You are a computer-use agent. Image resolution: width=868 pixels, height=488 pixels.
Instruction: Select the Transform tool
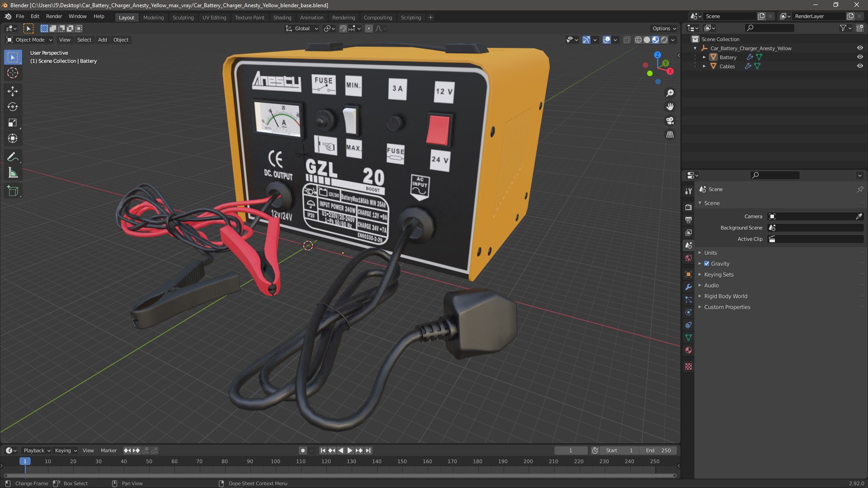click(13, 138)
